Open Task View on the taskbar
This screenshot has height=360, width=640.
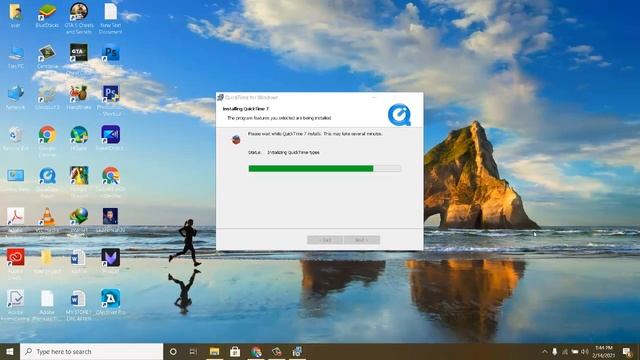(193, 351)
